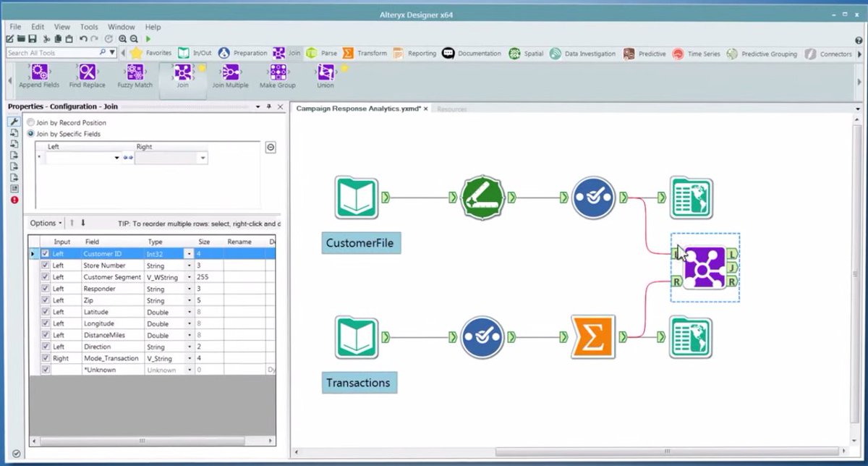Viewport: 868px width, 466px height.
Task: Click the Rename cell for Customer ID
Action: 244,254
